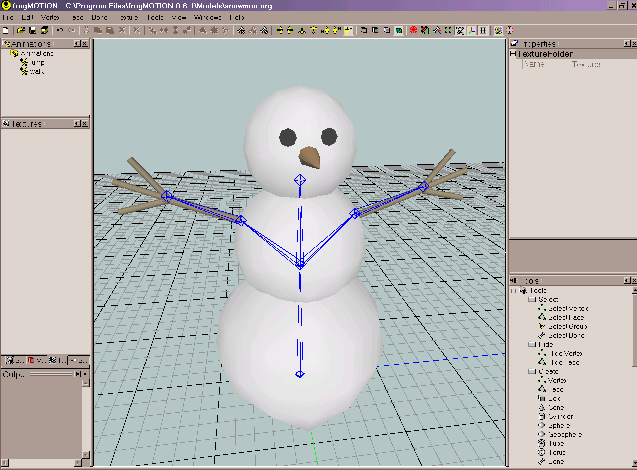Choose the Create Torus tool
This screenshot has width=637, height=470.
(x=552, y=453)
